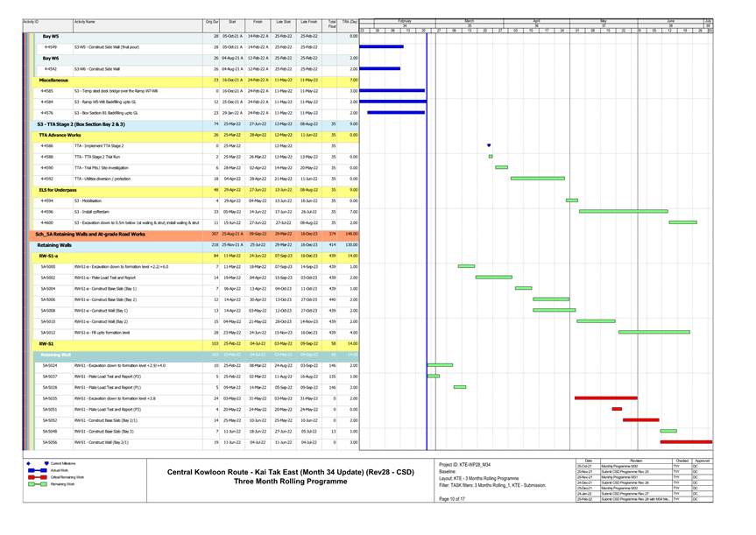Select the April month header in timeline

click(535, 19)
